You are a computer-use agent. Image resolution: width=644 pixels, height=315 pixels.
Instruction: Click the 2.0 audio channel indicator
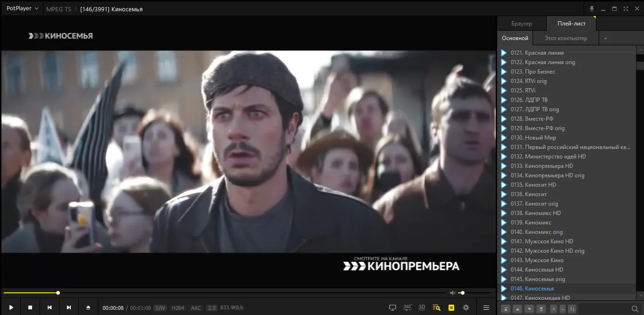tap(212, 308)
